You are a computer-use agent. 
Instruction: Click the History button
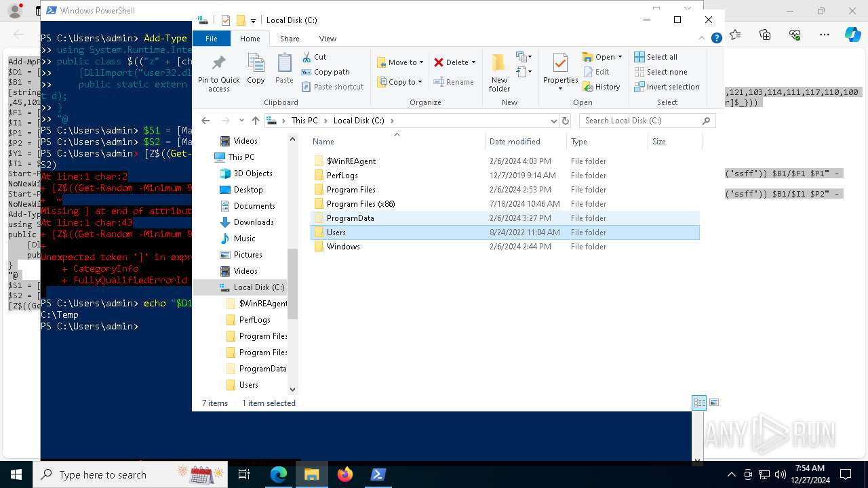[x=601, y=87]
